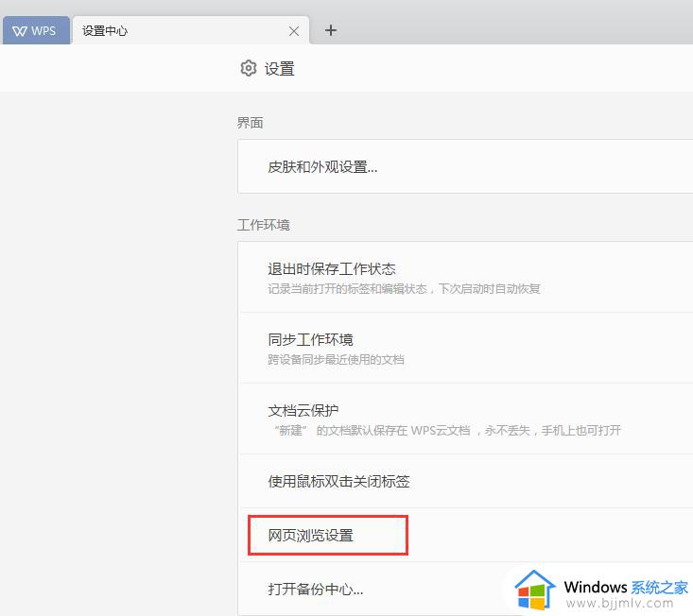
Task: Click the 工作环境 section heading
Action: pos(264,225)
